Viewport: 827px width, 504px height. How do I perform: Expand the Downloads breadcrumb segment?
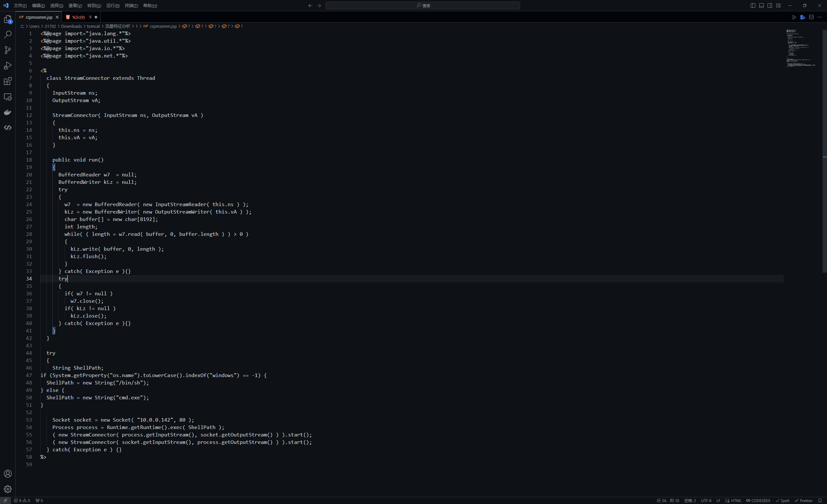[x=71, y=26]
